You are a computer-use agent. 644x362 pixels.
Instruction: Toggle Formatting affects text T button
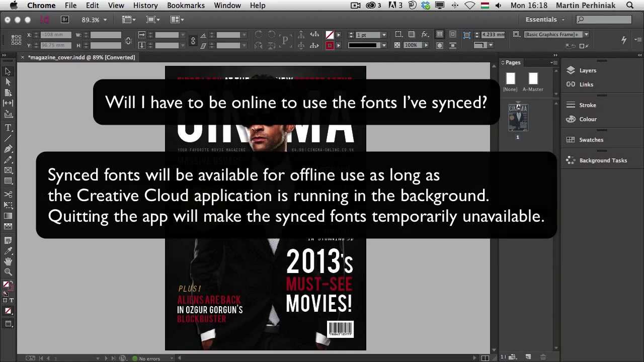[12, 300]
